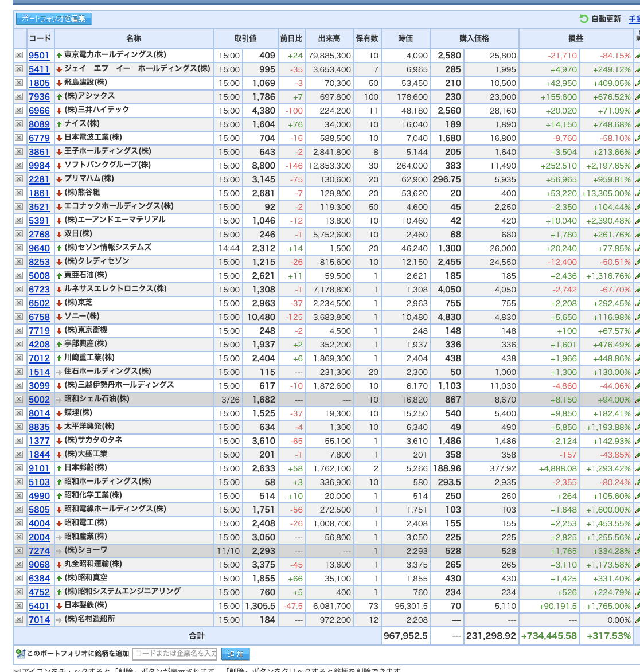
Task: Click the 名称 column header
Action: (x=134, y=38)
